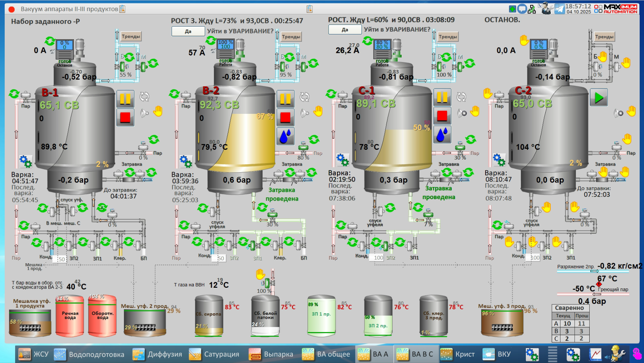Switch to the Выпарка screen tab
Screen dimensions: 644x363
click(271, 354)
